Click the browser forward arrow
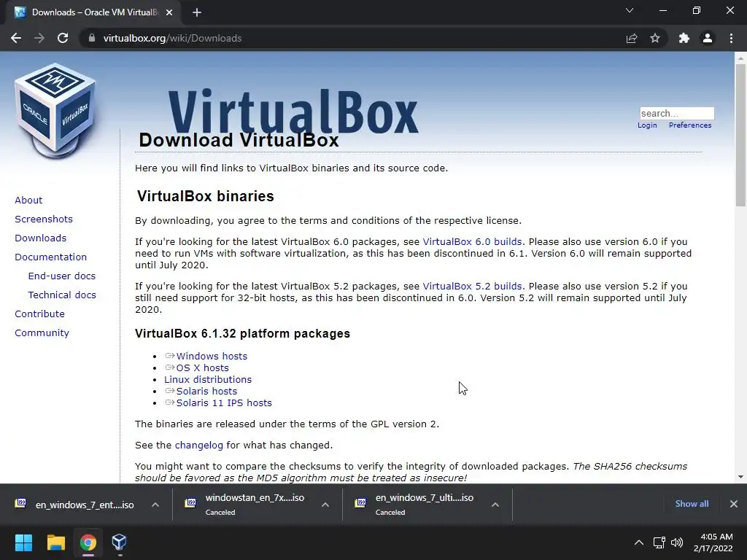Image resolution: width=747 pixels, height=560 pixels. click(x=39, y=38)
